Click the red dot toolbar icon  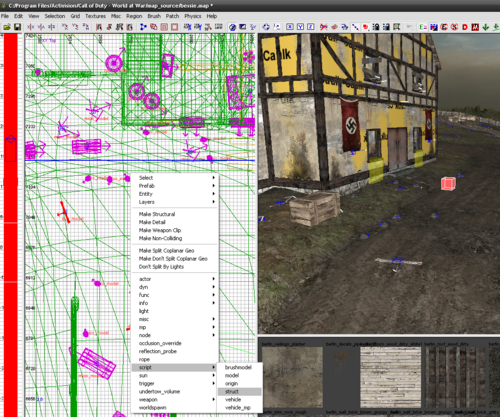pyautogui.click(x=366, y=27)
